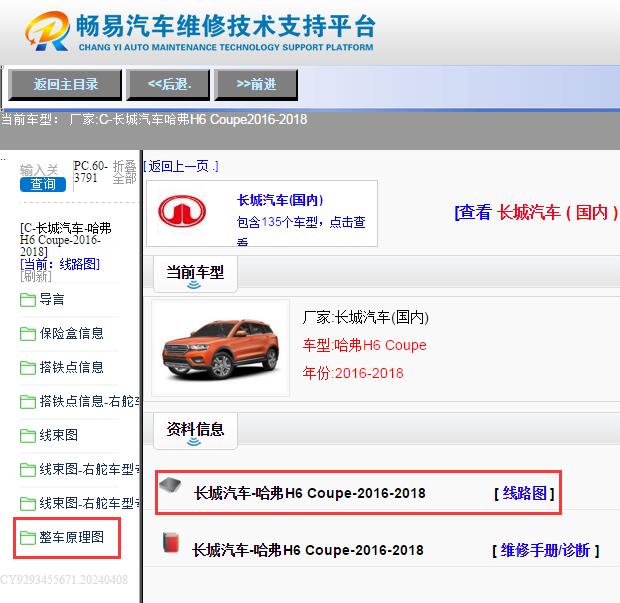Screen dimensions: 620x603
Task: Open the 搭铁点信息-右舵 folder icon
Action: click(28, 402)
